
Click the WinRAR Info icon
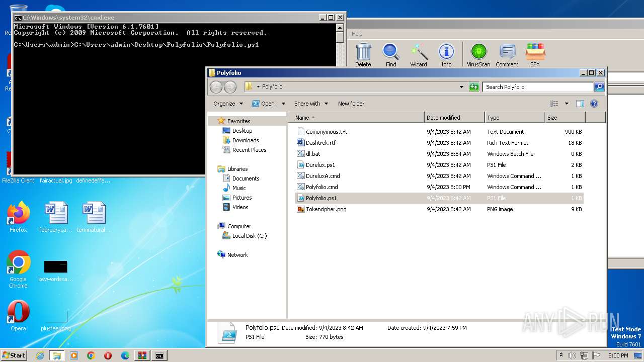click(446, 55)
